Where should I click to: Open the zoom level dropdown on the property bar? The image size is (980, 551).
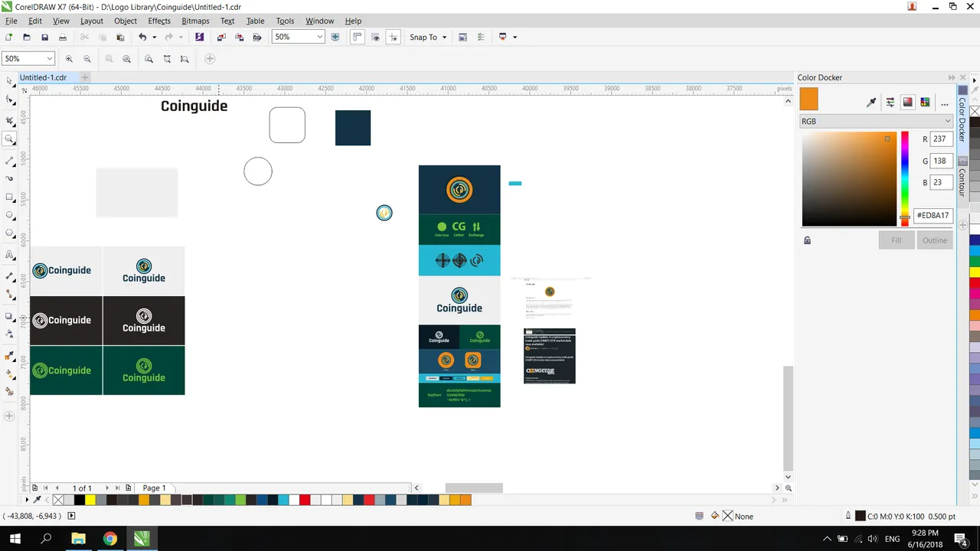[50, 59]
